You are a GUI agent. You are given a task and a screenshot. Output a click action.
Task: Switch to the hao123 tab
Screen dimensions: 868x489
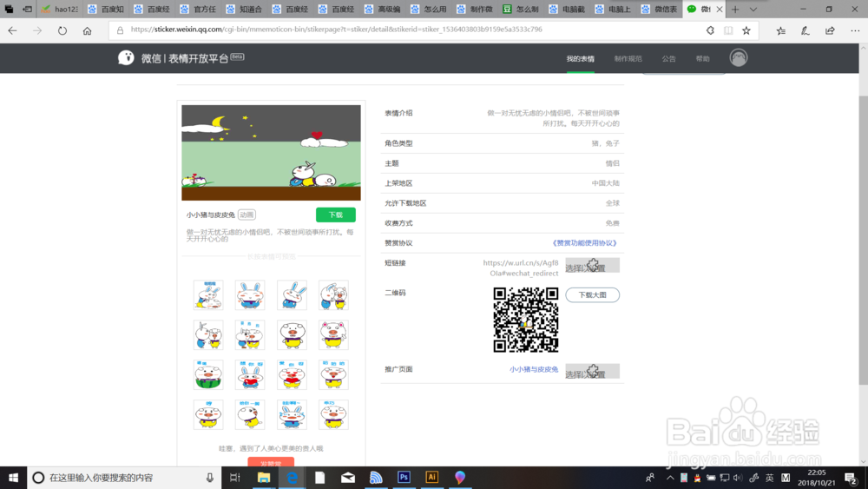point(60,10)
